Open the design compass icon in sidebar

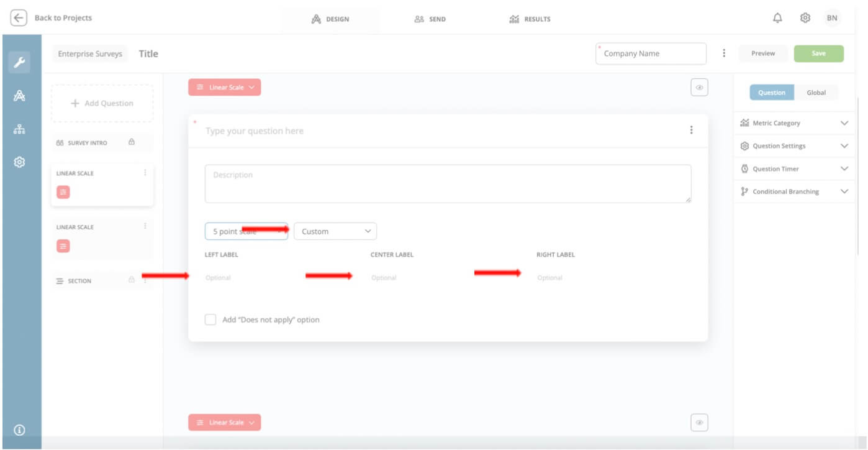pyautogui.click(x=19, y=96)
